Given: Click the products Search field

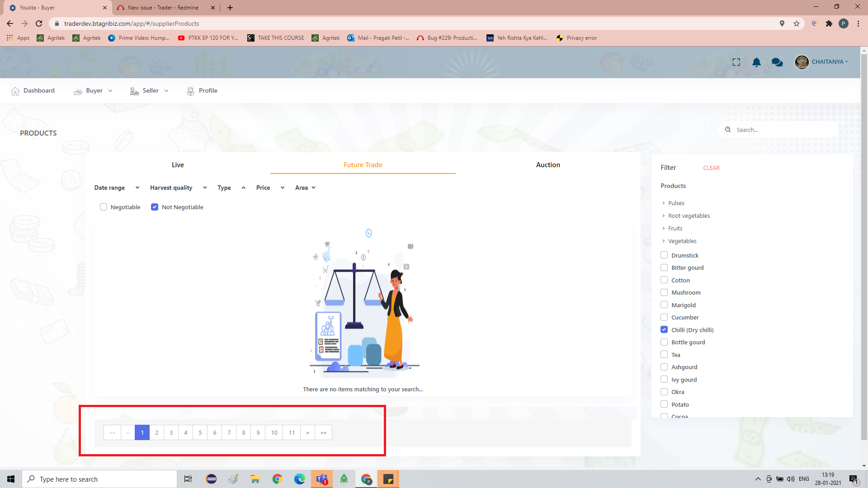Looking at the screenshot, I should pyautogui.click(x=779, y=130).
